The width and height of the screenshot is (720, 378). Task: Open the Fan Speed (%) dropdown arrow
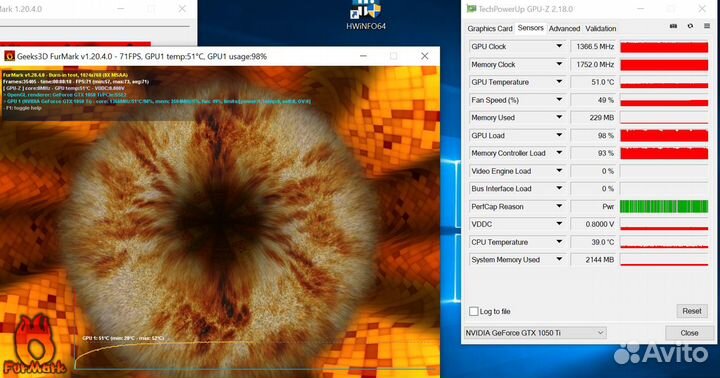[x=559, y=100]
